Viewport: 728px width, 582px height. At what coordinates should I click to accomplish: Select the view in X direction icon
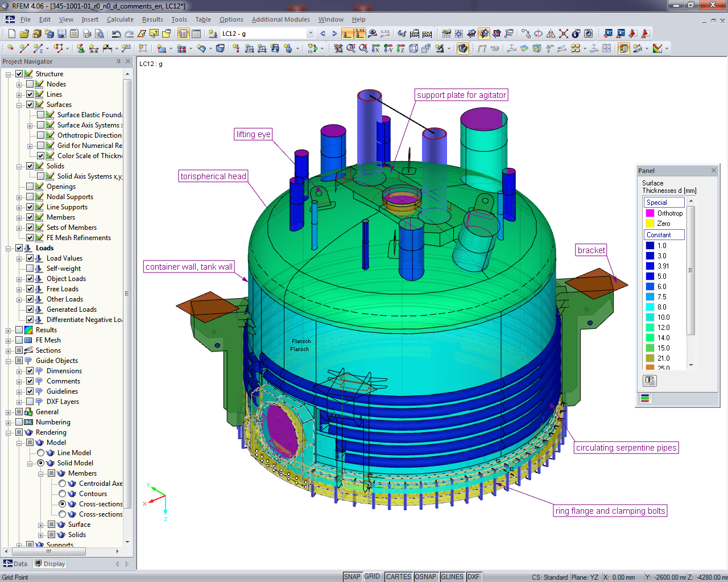[375, 48]
